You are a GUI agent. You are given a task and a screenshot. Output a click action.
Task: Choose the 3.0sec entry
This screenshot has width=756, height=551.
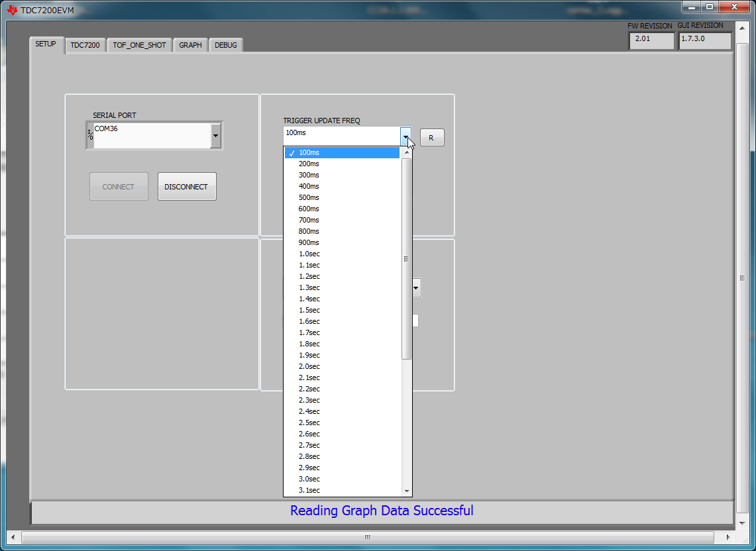tap(343, 479)
